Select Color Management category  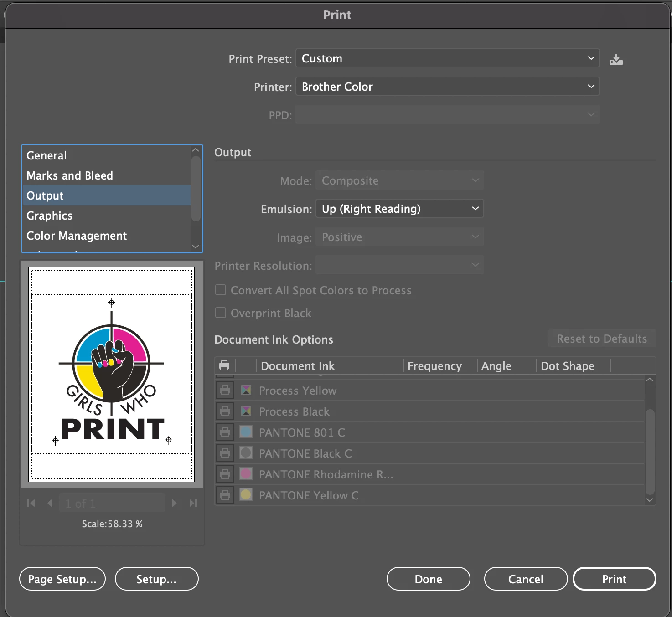pos(106,236)
